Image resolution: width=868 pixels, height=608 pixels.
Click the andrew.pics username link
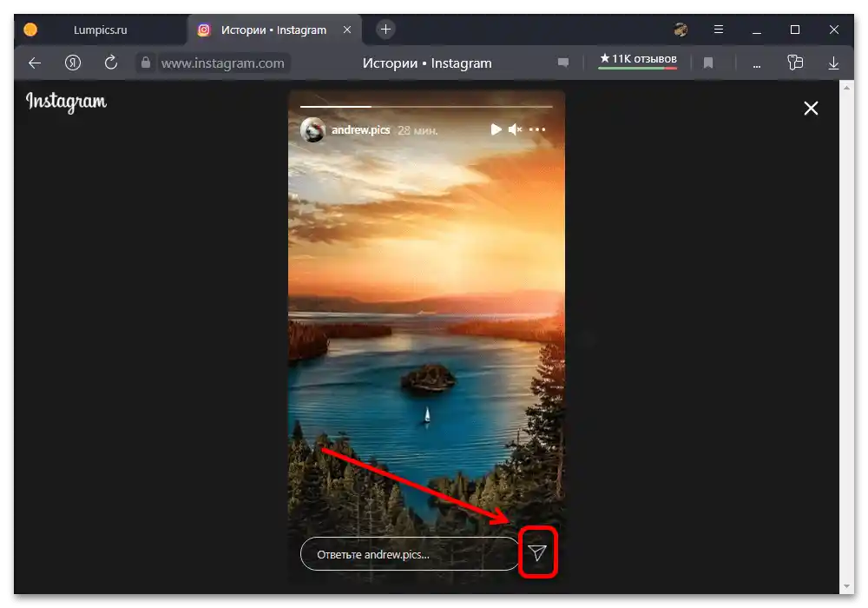(x=360, y=130)
